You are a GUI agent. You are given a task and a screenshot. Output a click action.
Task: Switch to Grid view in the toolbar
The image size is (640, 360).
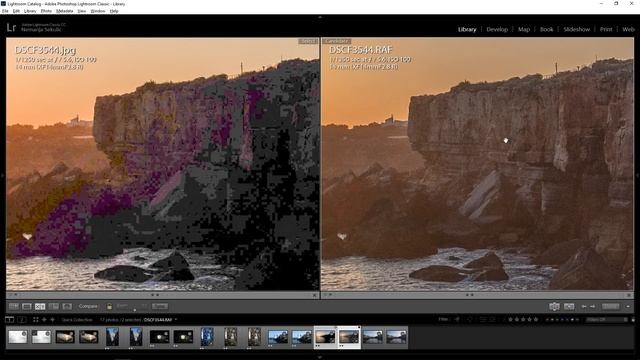(x=13, y=306)
